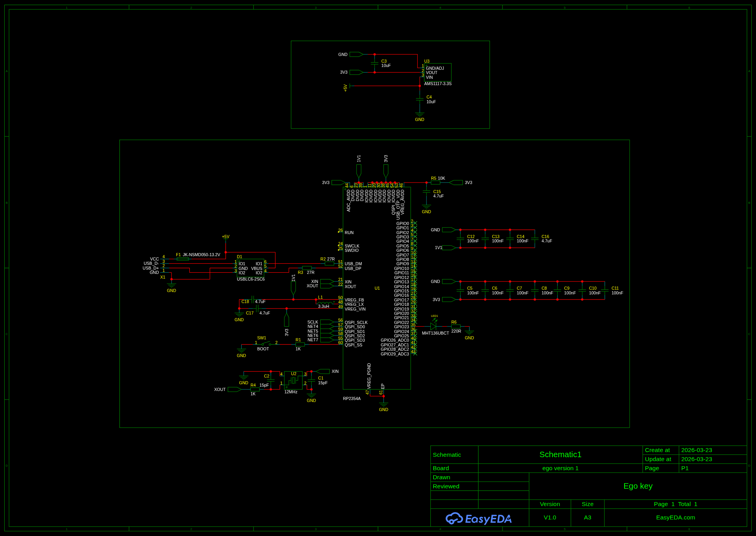The width and height of the screenshot is (756, 536).
Task: Select the U2 12MHz crystal symbol
Action: coord(293,380)
